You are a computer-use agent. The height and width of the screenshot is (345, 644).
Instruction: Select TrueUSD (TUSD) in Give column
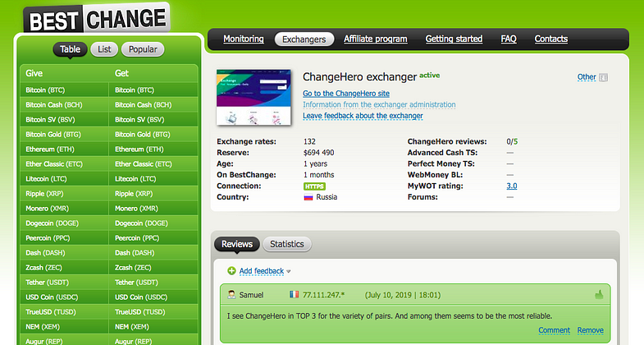pyautogui.click(x=65, y=312)
